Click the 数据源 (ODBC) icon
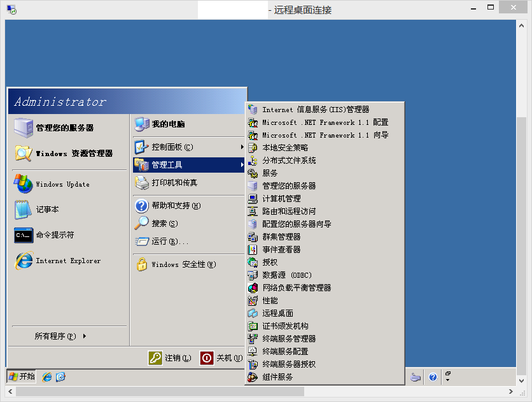The height and width of the screenshot is (402, 532). coord(253,275)
